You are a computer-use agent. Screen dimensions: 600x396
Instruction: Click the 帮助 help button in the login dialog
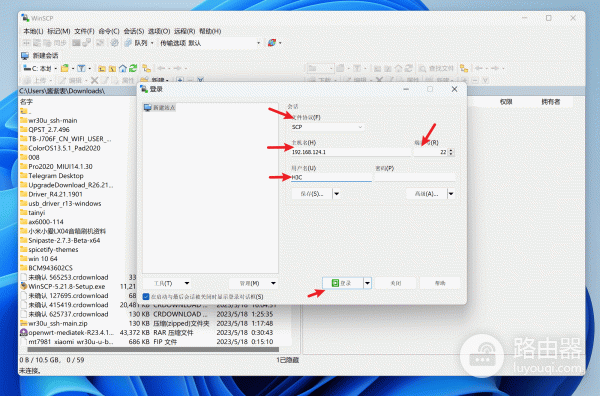[440, 283]
